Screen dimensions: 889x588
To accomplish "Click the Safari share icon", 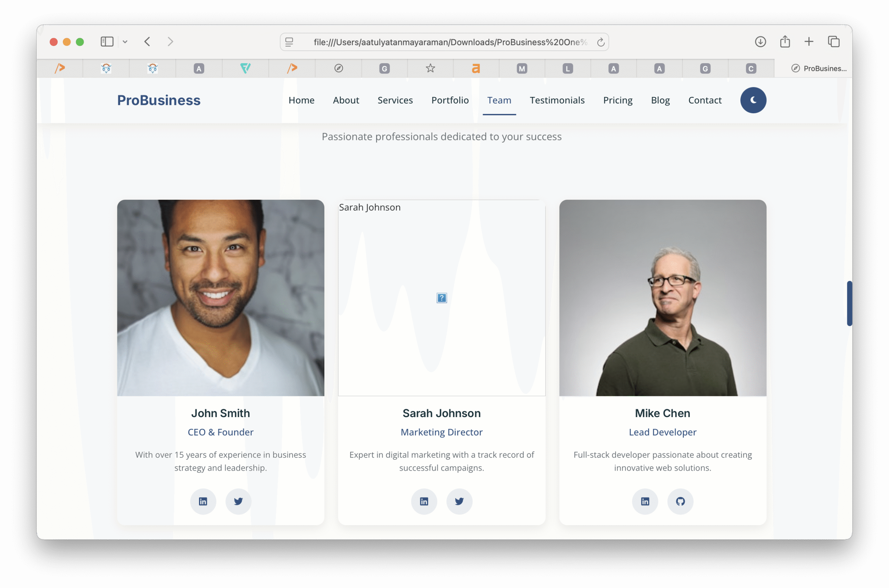I will click(x=785, y=42).
